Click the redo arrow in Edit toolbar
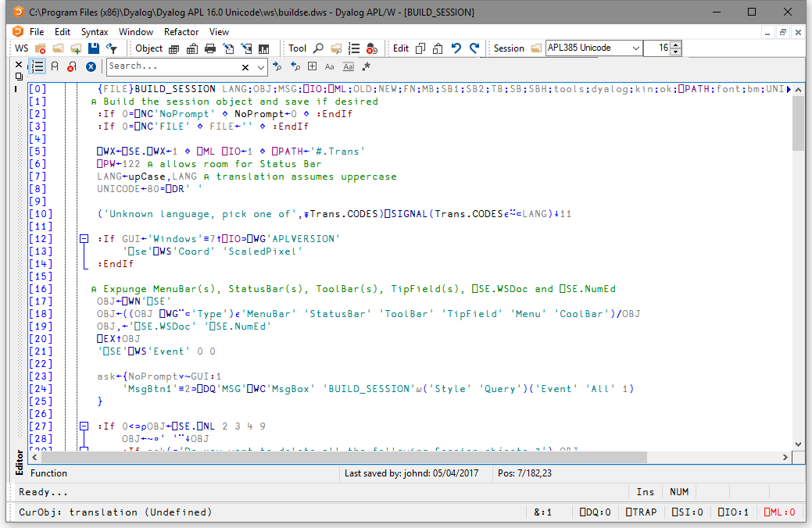Screen dimensions: 812x528 [474, 48]
